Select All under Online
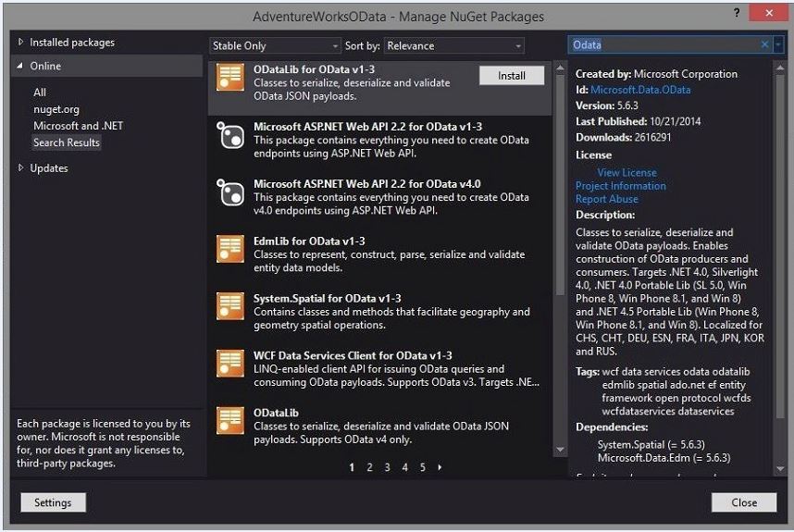794x532 pixels. click(x=40, y=93)
